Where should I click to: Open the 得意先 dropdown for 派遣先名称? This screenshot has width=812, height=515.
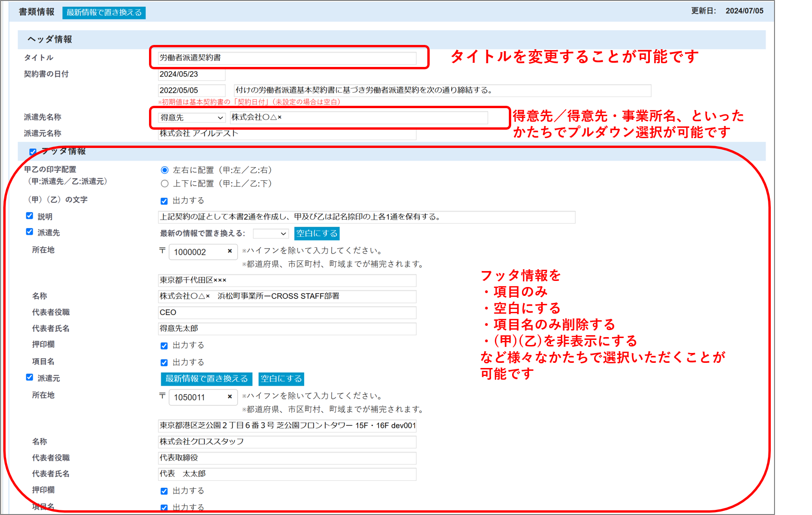click(192, 118)
